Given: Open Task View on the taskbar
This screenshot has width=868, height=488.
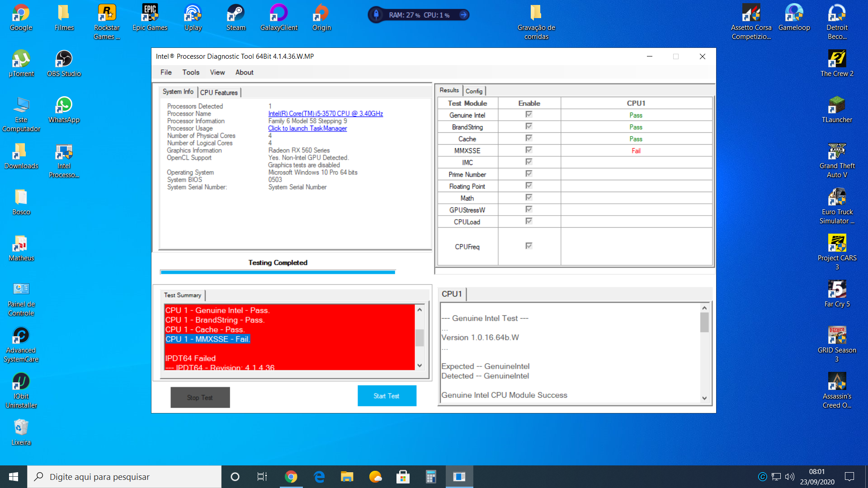Looking at the screenshot, I should tap(262, 477).
